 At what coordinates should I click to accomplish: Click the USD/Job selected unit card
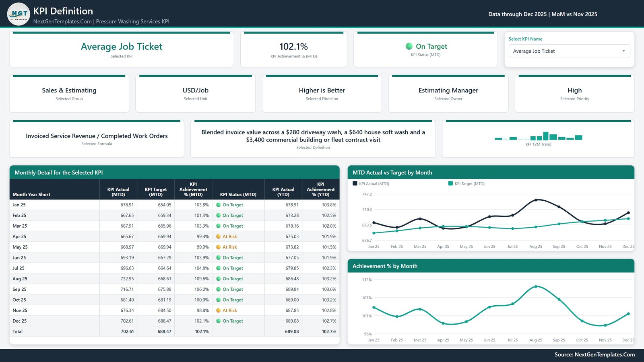(x=196, y=93)
